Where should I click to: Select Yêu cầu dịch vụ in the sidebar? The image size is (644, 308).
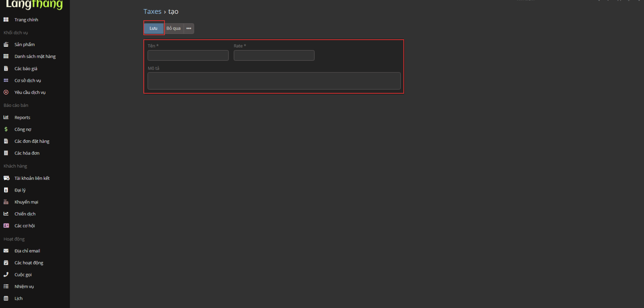click(x=30, y=92)
